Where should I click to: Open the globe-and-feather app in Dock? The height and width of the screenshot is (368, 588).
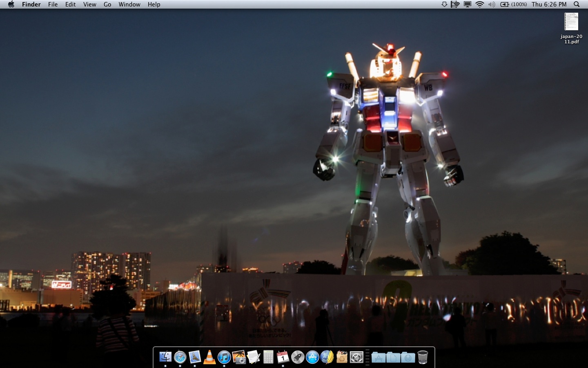click(327, 357)
